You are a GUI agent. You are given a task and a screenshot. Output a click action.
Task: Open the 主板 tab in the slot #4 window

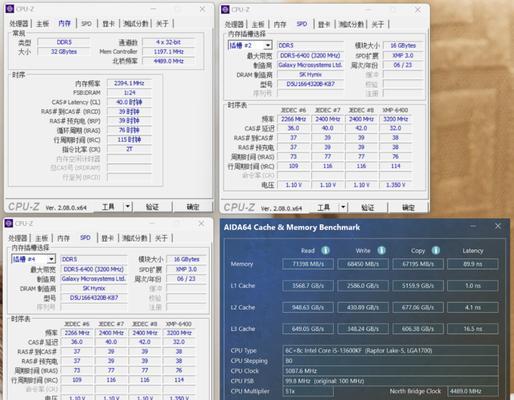click(42, 238)
